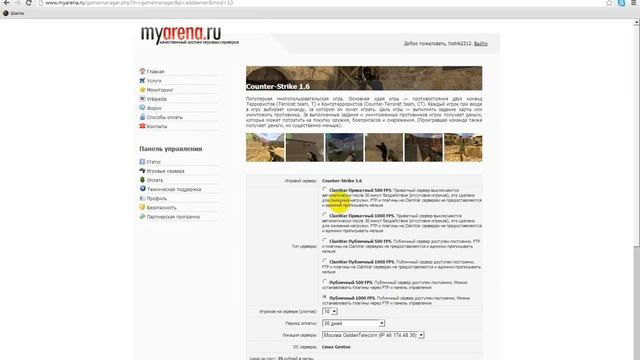
Task: Open the second game screenshot thumbnail
Action: (x=304, y=147)
